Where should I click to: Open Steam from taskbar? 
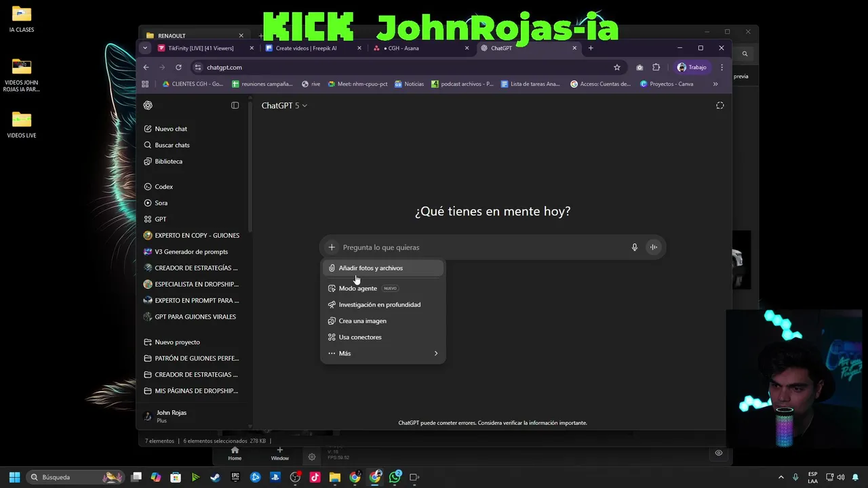pos(215,477)
